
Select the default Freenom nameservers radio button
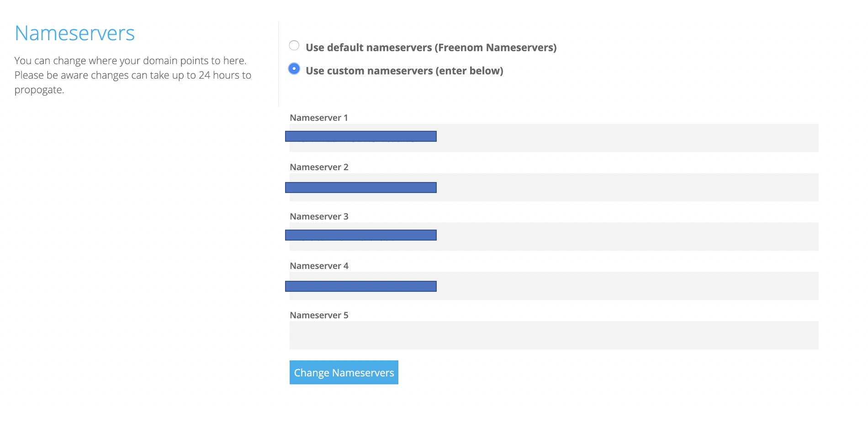coord(294,46)
